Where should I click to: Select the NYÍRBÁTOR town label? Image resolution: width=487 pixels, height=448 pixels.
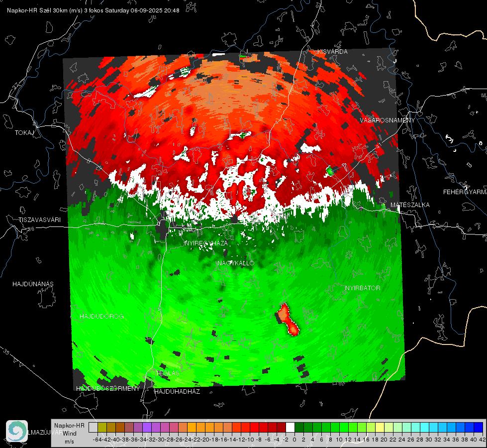tap(363, 288)
